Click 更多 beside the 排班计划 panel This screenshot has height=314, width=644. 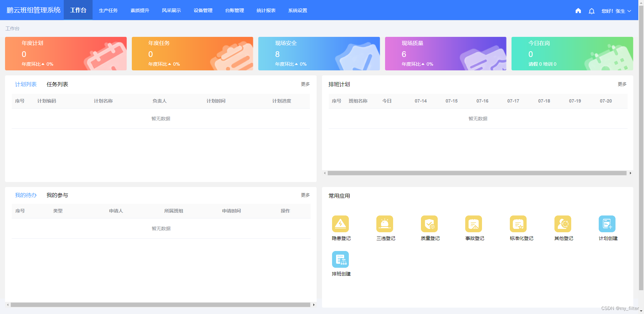coord(622,84)
